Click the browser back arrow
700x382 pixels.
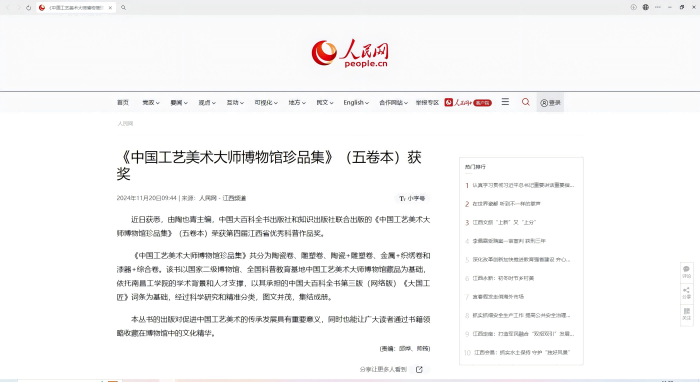8,8
